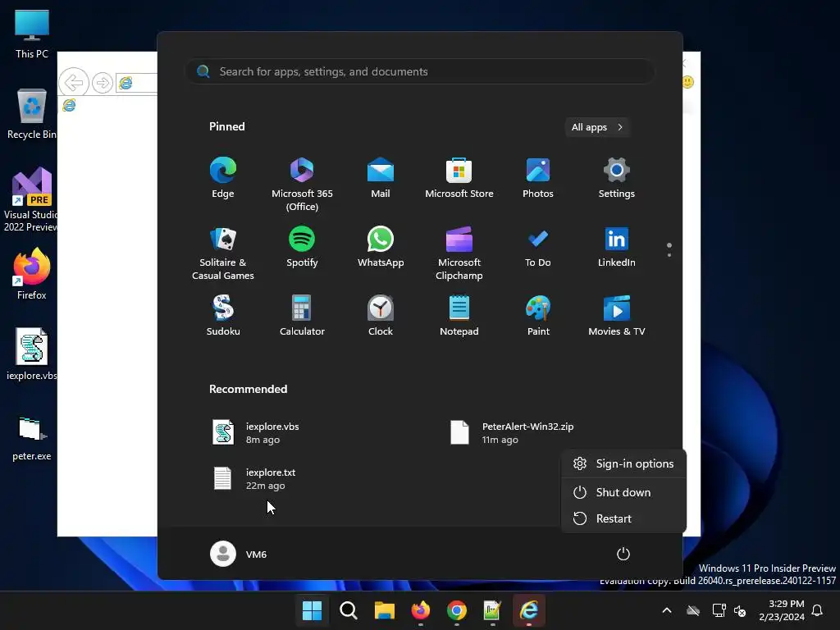Click the smiley feedback icon in IE
Screen dimensions: 840x630
coord(688,82)
